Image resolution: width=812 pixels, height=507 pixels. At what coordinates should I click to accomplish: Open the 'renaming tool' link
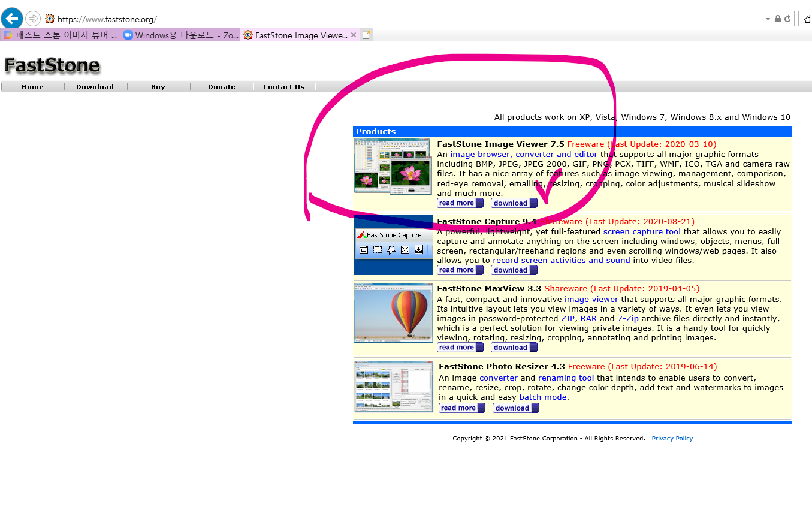click(x=566, y=378)
